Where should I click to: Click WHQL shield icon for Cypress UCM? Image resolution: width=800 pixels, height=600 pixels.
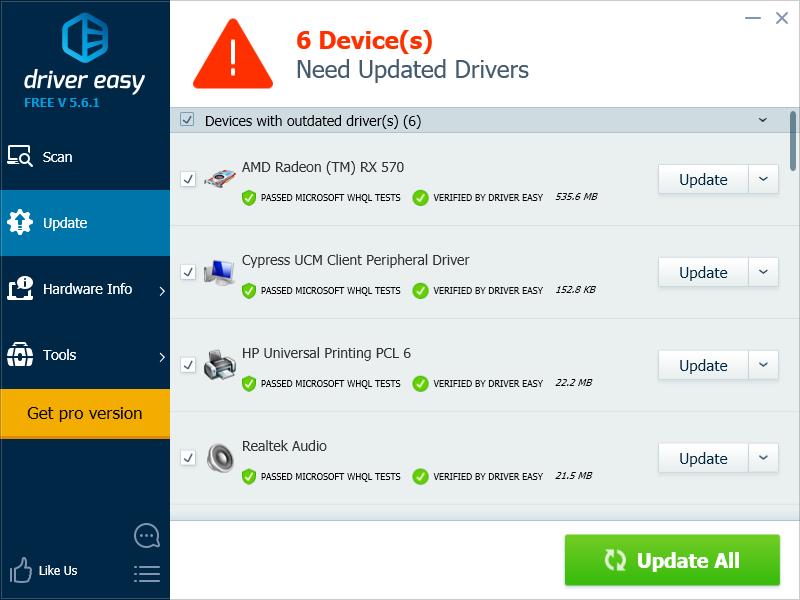tap(248, 290)
